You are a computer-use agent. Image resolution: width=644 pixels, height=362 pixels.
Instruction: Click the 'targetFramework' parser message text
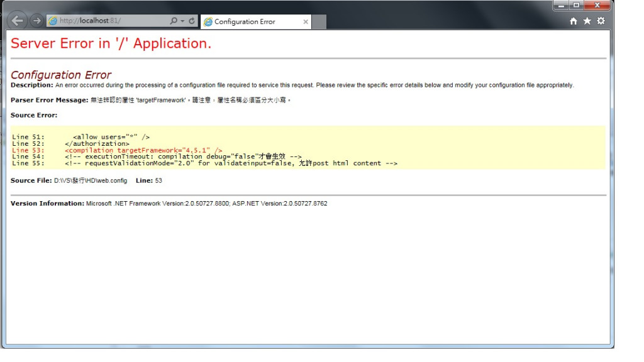tap(191, 100)
